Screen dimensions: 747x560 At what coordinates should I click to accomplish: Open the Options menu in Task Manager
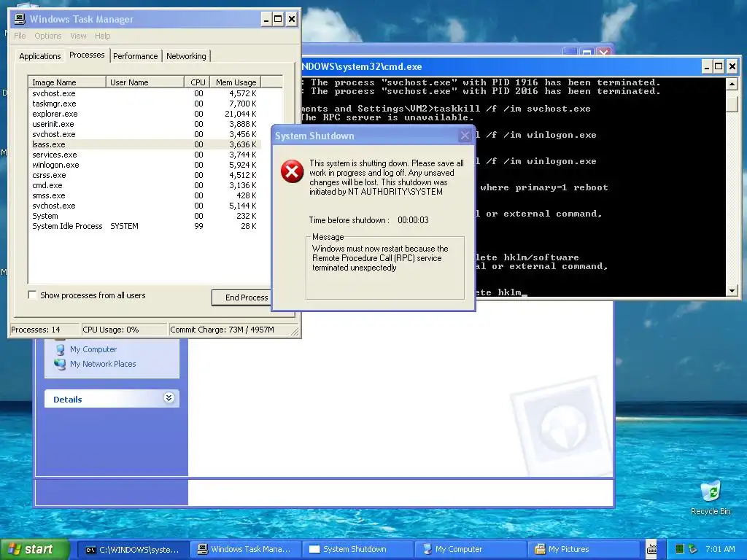47,36
